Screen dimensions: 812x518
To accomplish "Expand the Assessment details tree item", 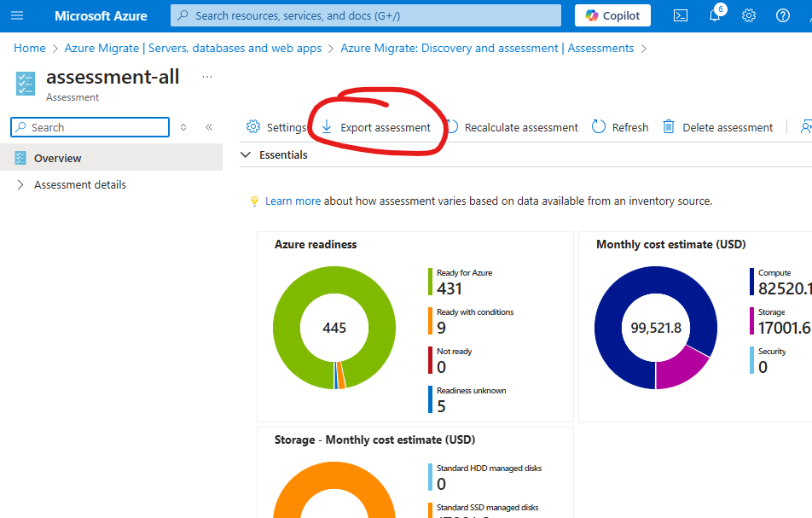I will pyautogui.click(x=20, y=185).
